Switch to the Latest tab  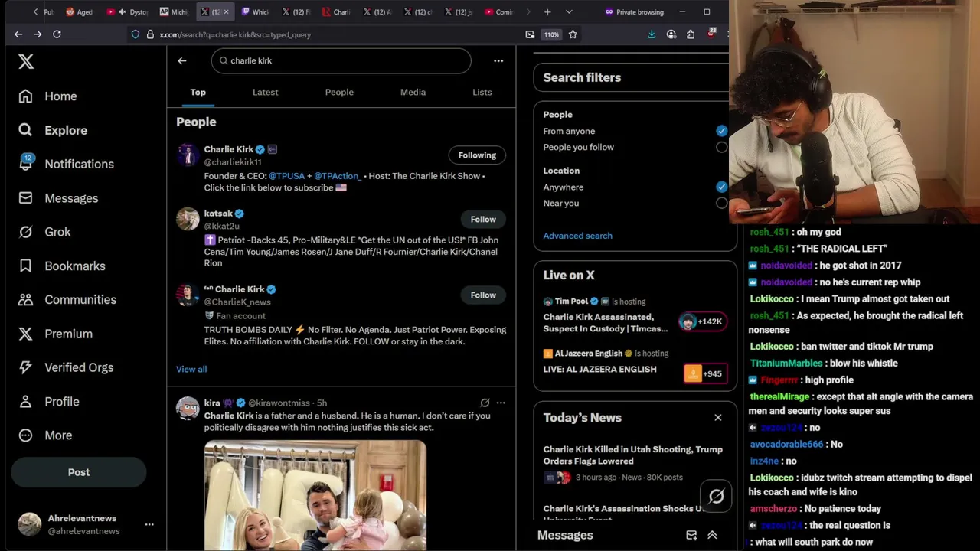click(266, 92)
